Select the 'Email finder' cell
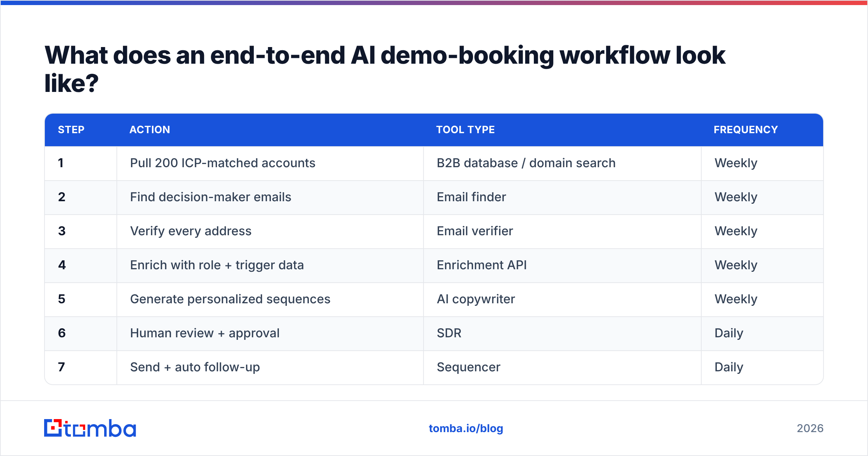This screenshot has height=456, width=868. [562, 197]
